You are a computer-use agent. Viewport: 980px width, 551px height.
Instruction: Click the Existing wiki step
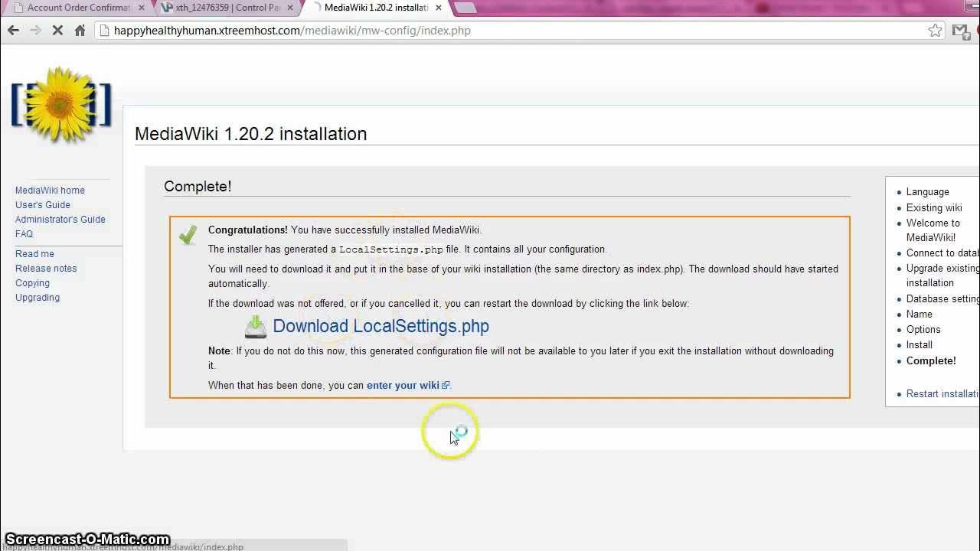pyautogui.click(x=934, y=208)
